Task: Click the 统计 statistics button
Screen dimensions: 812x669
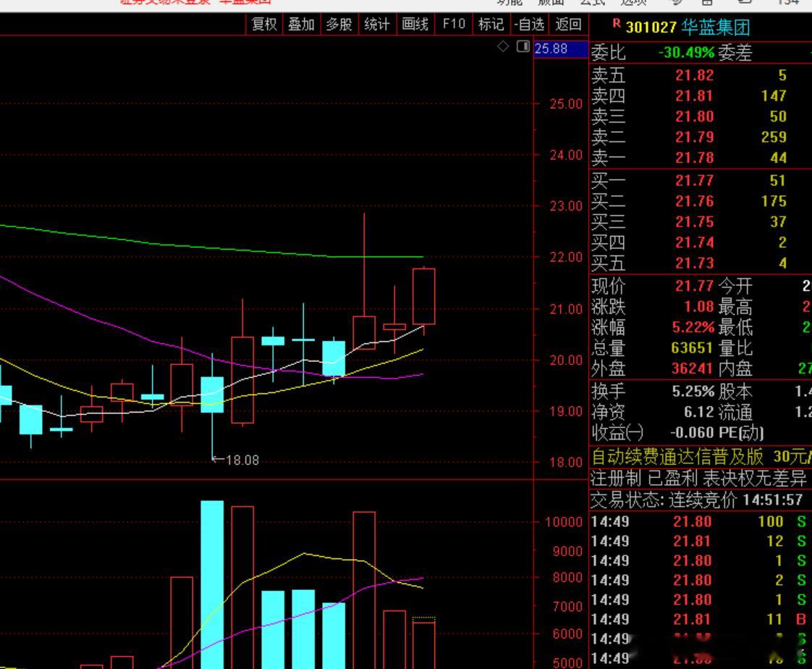Action: pyautogui.click(x=377, y=25)
